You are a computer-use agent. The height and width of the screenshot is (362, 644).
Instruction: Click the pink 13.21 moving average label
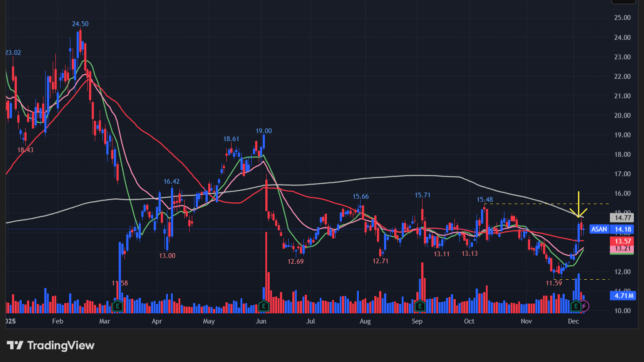[622, 249]
